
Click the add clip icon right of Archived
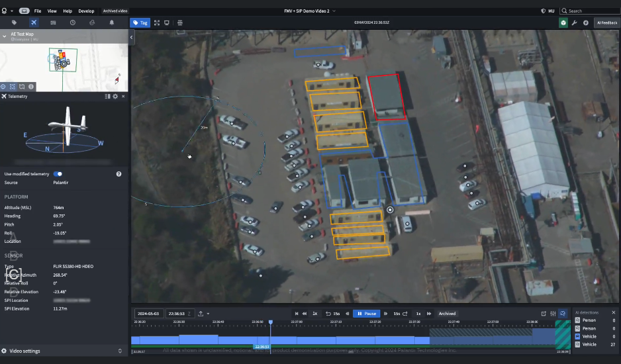click(x=544, y=314)
